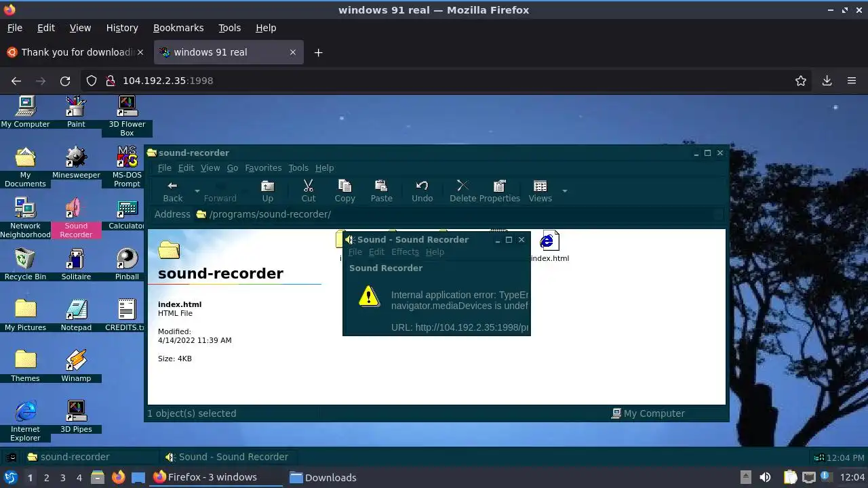Open the explorer Favorites menu
Screen dimensions: 868x488
[x=263, y=167]
